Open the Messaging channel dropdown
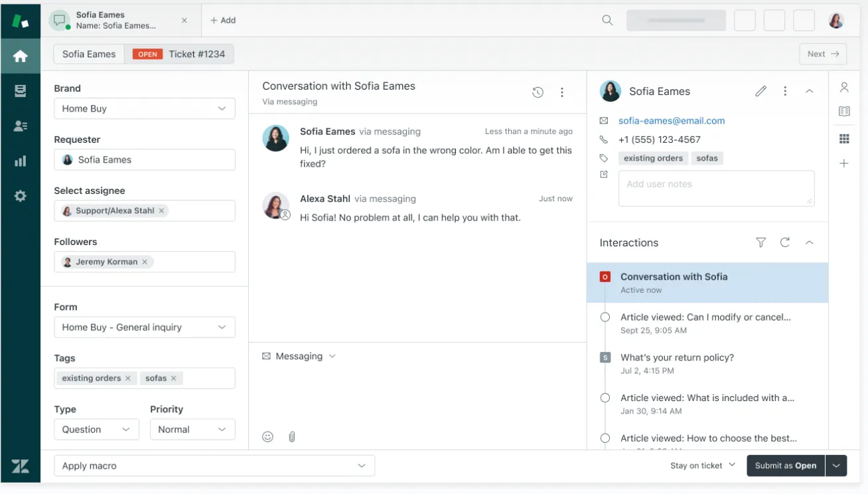Image resolution: width=868 pixels, height=494 pixels. pos(299,357)
